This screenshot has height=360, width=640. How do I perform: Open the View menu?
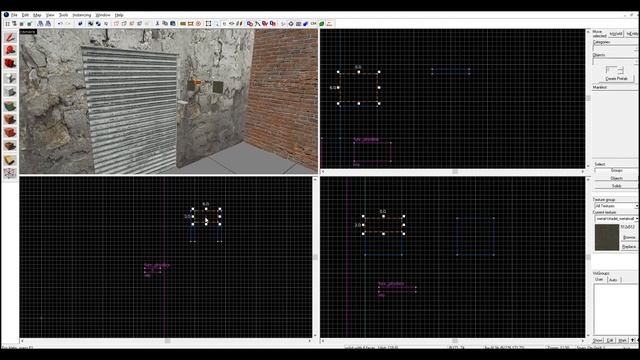pyautogui.click(x=50, y=15)
